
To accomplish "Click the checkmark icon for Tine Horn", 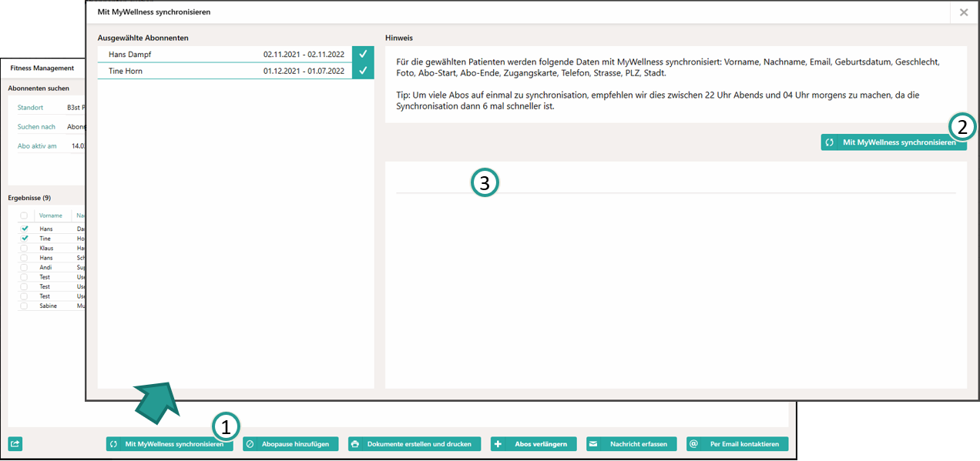I will point(363,71).
